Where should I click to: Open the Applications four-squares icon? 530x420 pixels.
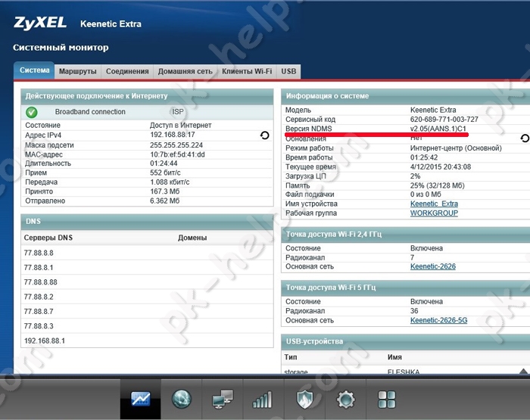[386, 400]
